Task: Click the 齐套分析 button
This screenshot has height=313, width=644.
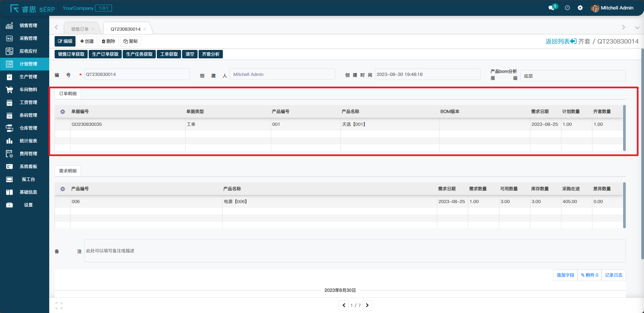Action: (211, 54)
